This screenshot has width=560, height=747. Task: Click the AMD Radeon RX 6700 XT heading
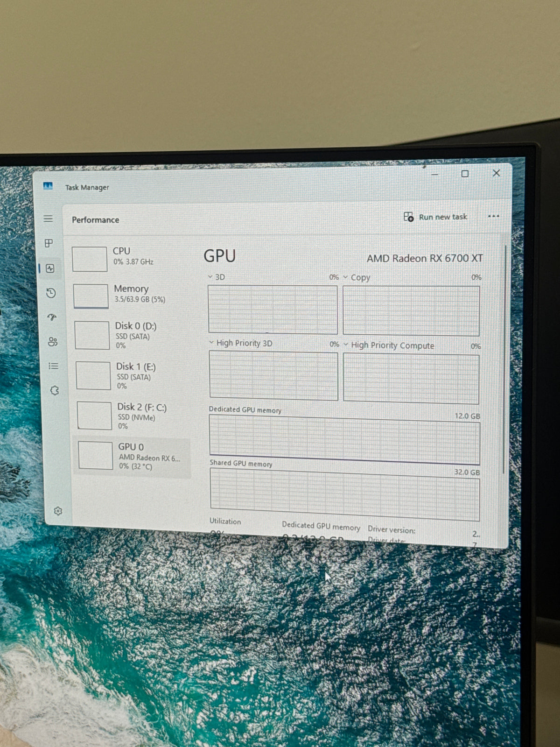pyautogui.click(x=425, y=258)
